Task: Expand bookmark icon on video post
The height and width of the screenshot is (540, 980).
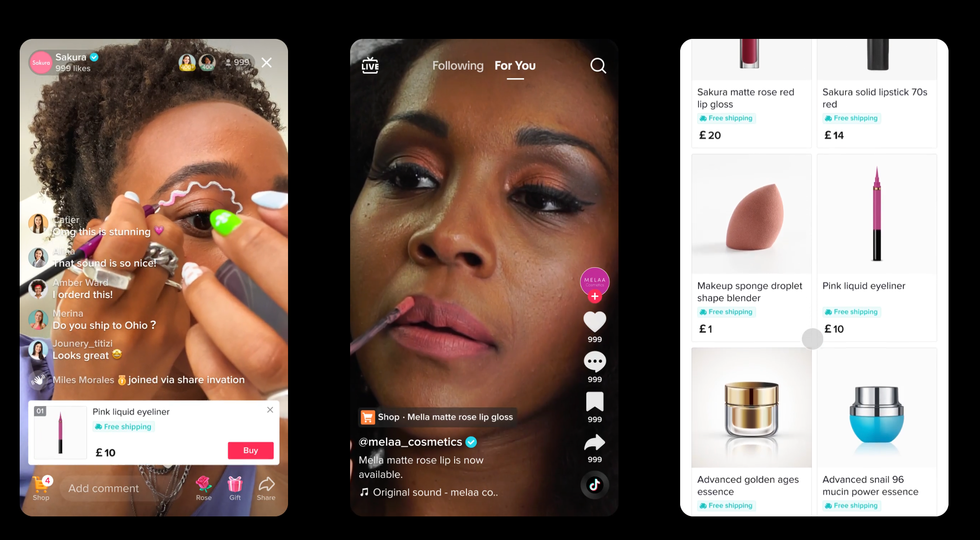Action: [594, 404]
